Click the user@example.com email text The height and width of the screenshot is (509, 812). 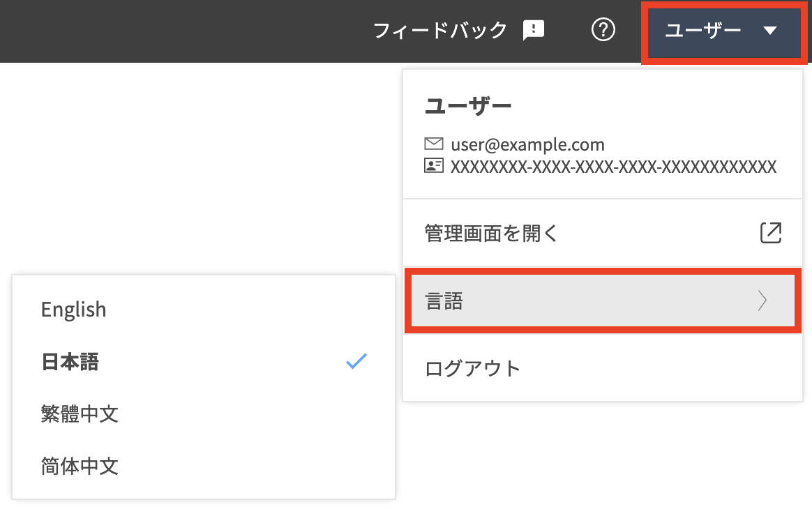tap(527, 144)
